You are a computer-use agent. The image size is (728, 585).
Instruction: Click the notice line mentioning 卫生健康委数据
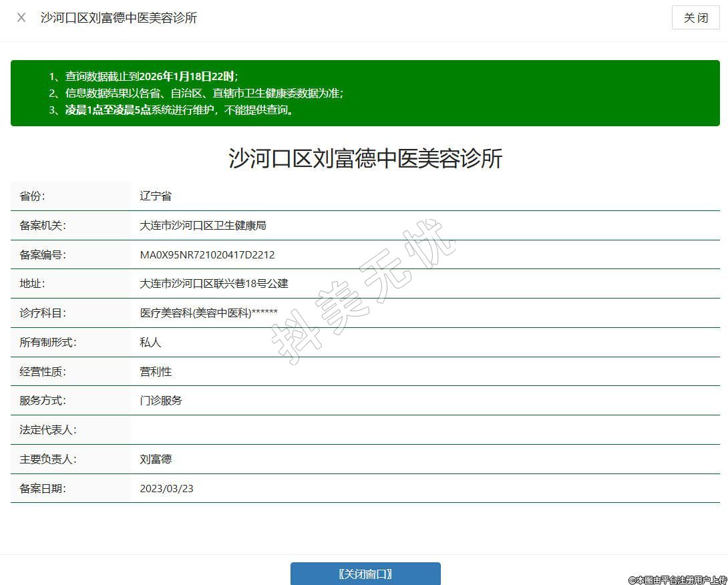[x=196, y=93]
